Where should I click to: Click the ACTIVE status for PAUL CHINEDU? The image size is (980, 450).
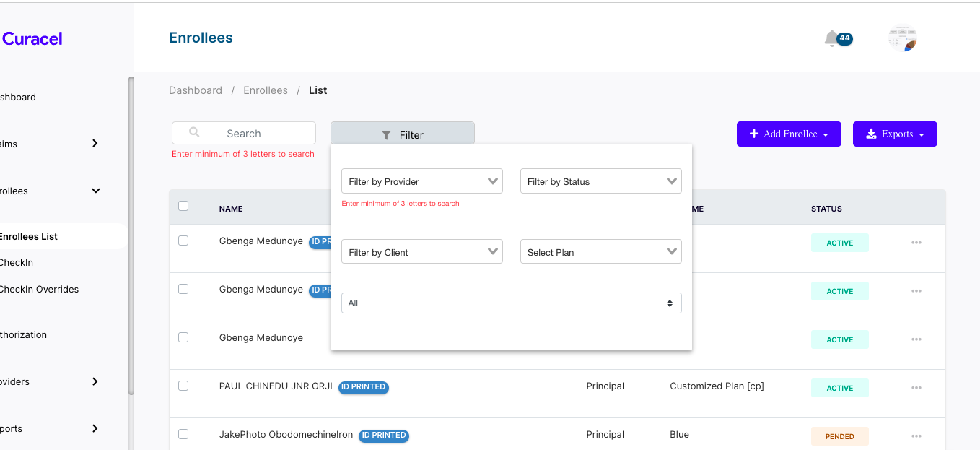click(840, 388)
